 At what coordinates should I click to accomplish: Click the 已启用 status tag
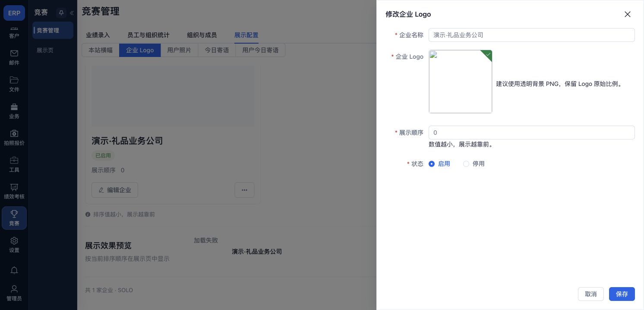coord(103,155)
